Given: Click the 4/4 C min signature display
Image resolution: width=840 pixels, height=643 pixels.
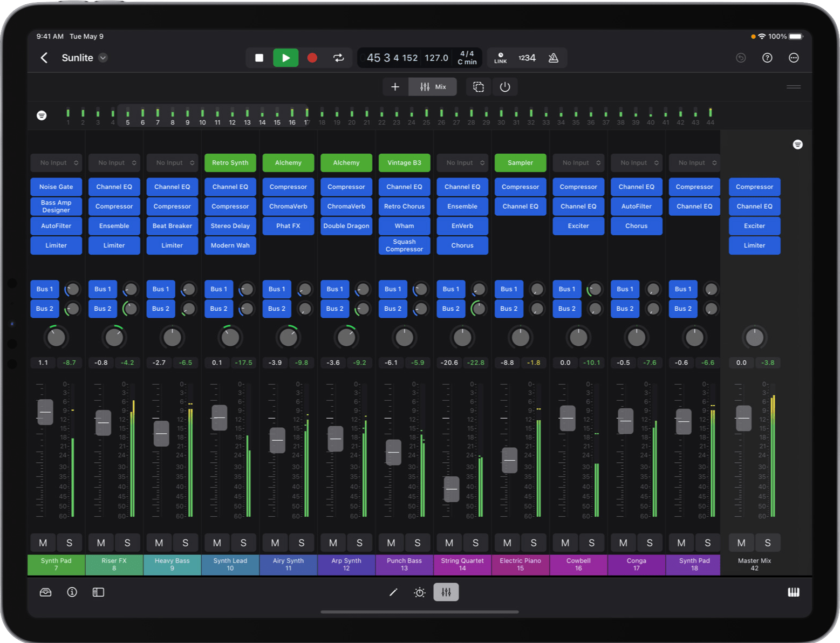Looking at the screenshot, I should pos(467,58).
